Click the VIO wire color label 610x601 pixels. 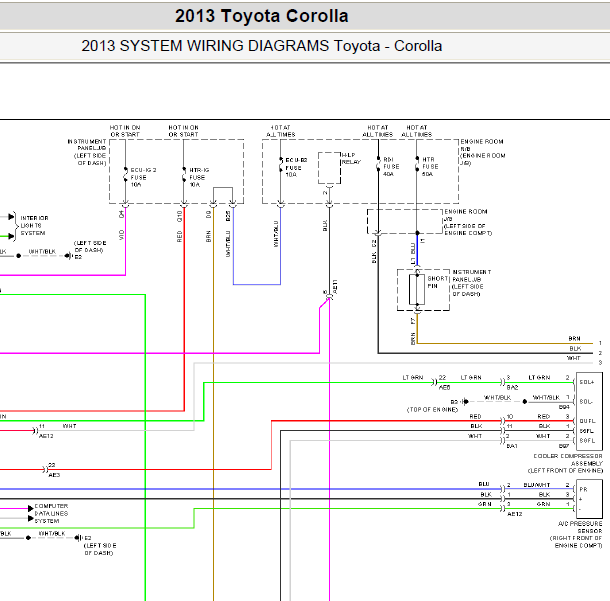coord(121,235)
